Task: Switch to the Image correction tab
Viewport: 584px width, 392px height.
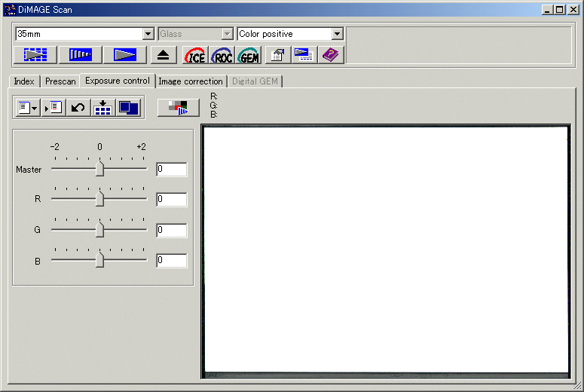Action: (190, 81)
